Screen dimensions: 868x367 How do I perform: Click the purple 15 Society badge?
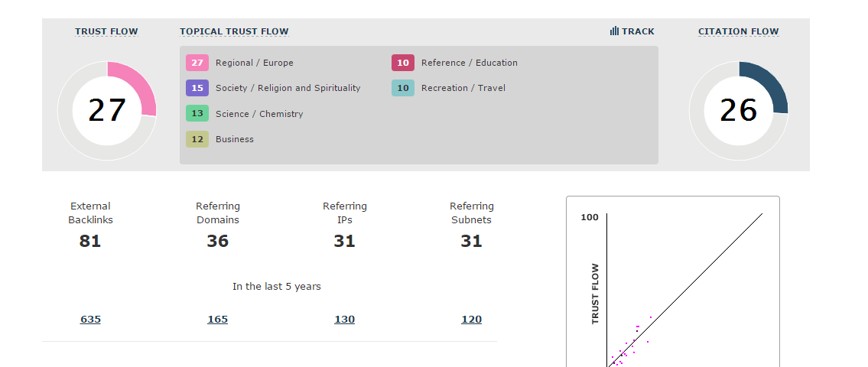click(197, 88)
